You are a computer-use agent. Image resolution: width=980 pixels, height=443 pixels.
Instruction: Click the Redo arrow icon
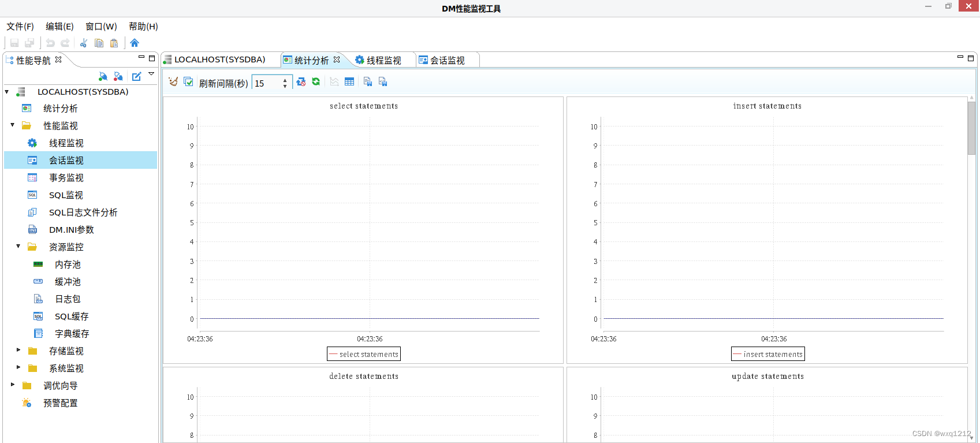pos(65,43)
